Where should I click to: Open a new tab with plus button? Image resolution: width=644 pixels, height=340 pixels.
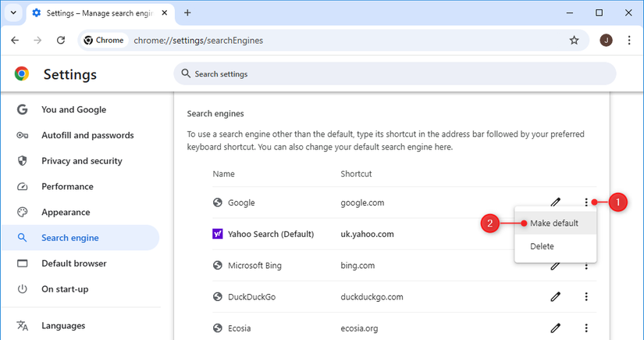(187, 13)
